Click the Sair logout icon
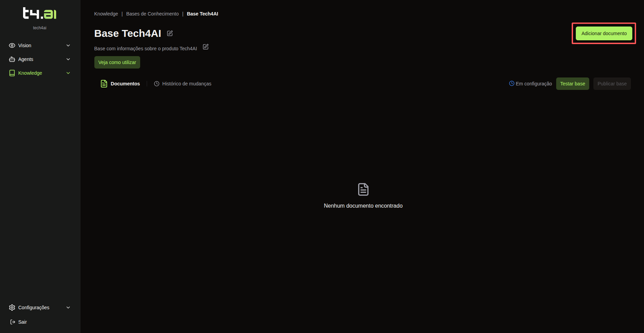This screenshot has width=644, height=333. (x=13, y=322)
